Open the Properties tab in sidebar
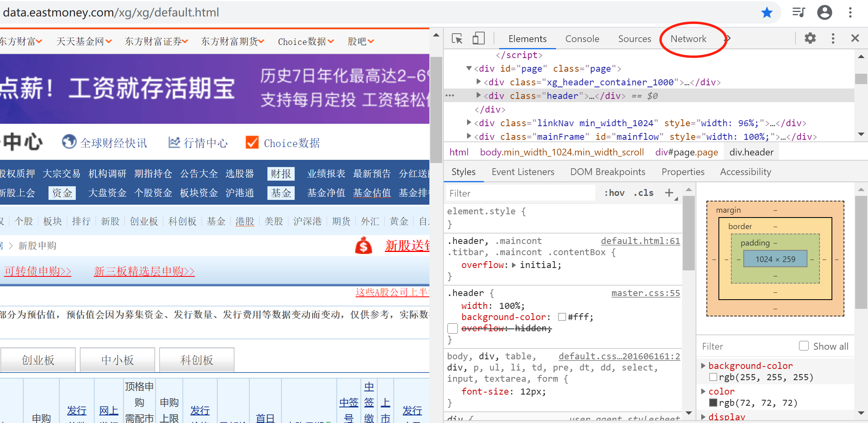This screenshot has height=423, width=868. (683, 172)
